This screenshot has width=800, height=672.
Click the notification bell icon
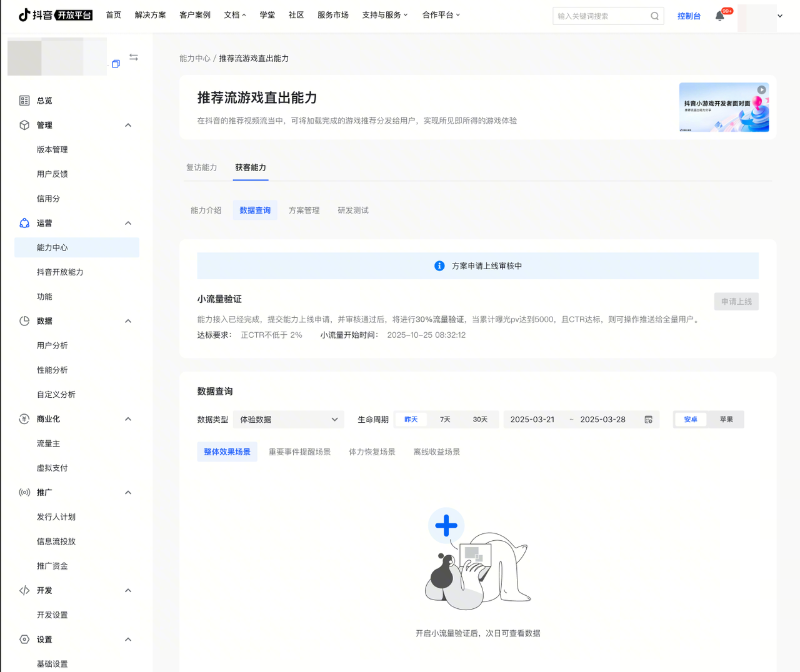719,16
